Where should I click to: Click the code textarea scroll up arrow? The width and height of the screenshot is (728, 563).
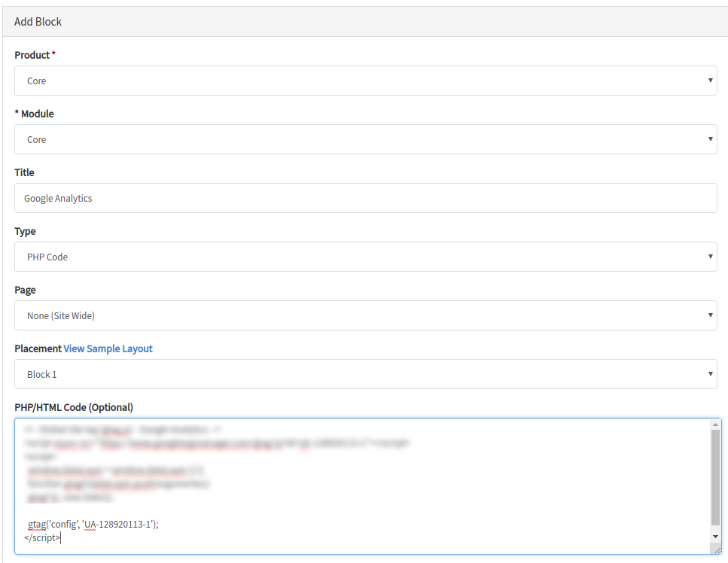715,425
